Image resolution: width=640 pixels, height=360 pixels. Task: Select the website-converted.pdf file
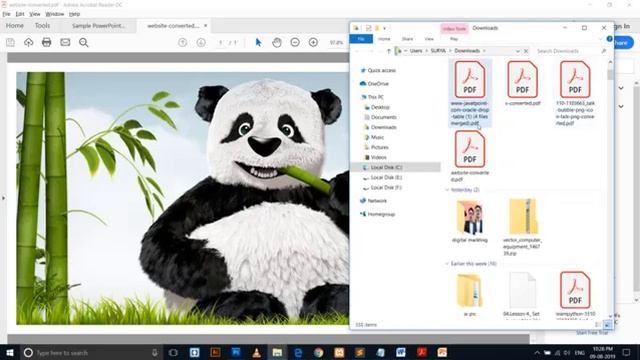pyautogui.click(x=470, y=156)
